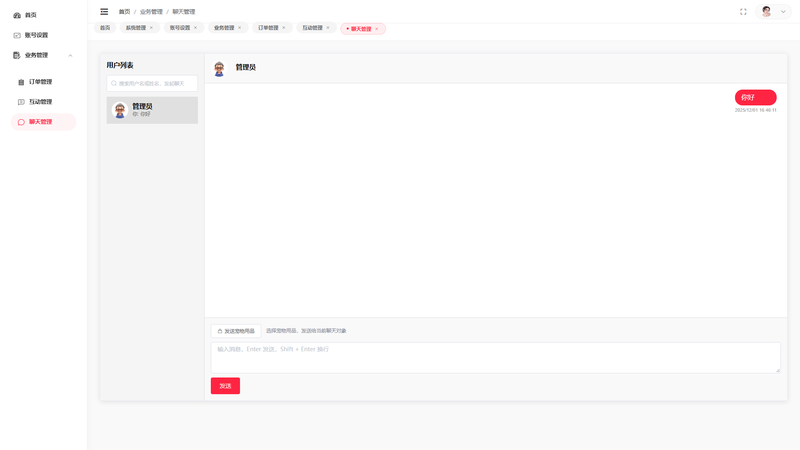Switch to the 业务管理 page tab
The width and height of the screenshot is (800, 450).
(x=224, y=28)
